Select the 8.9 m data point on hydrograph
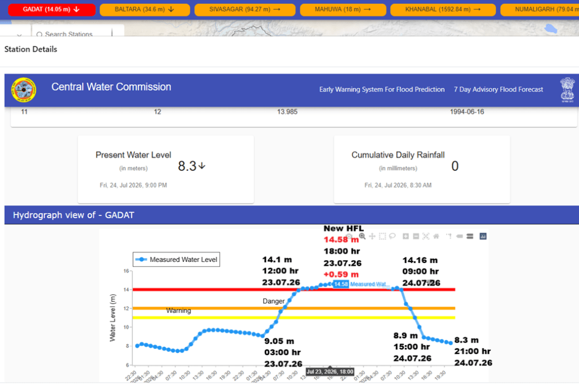 [x=424, y=338]
